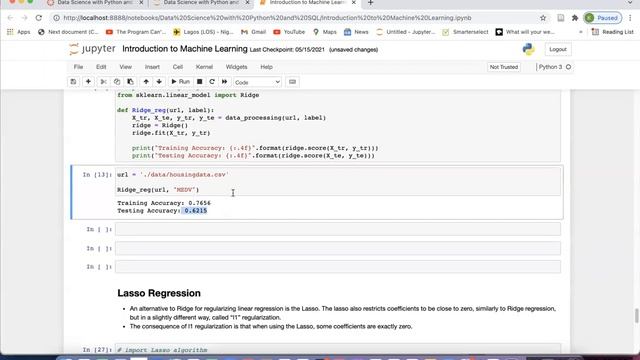Open YouTube bookmark
640x360 pixels.
[x=289, y=32]
